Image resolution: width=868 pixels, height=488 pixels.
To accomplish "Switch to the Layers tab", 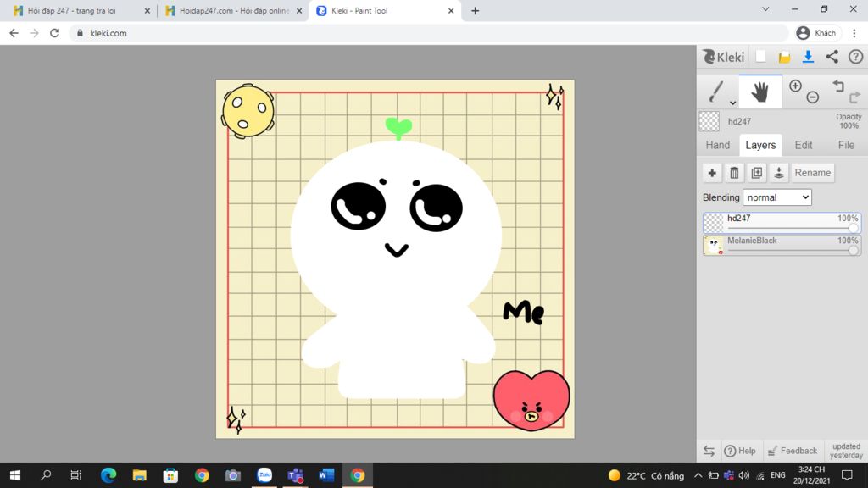I will [760, 145].
